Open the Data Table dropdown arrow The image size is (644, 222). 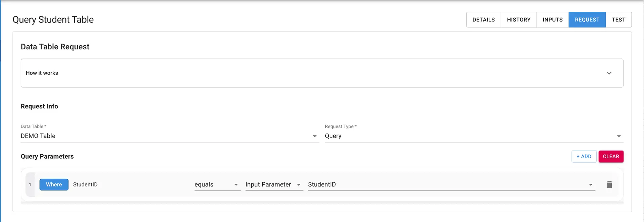tap(315, 136)
